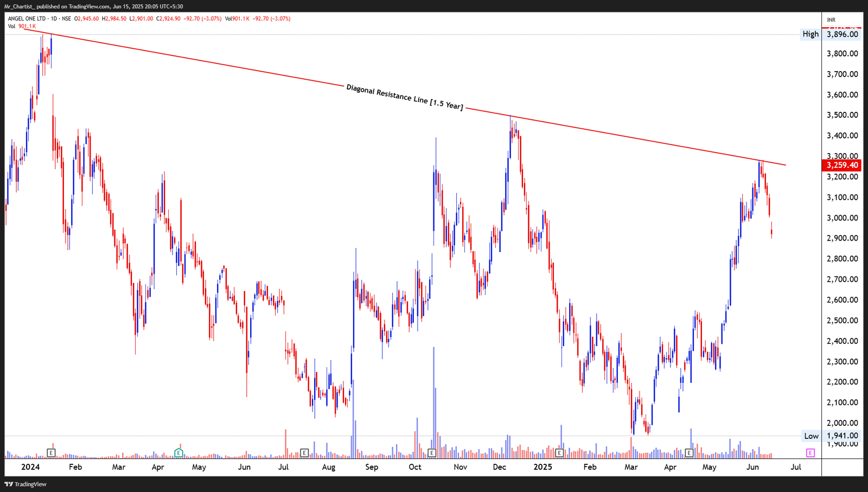
Task: Click the earnings "E" marker near January 2025
Action: pos(559,452)
